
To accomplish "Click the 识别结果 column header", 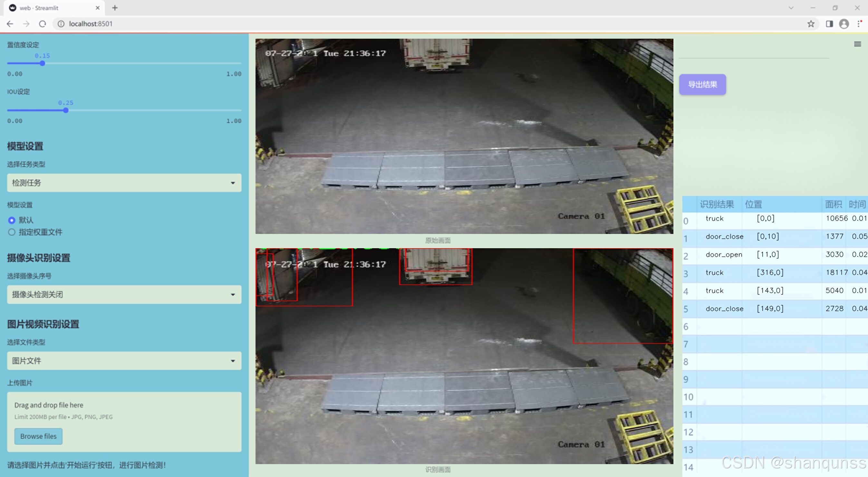I will (x=716, y=204).
